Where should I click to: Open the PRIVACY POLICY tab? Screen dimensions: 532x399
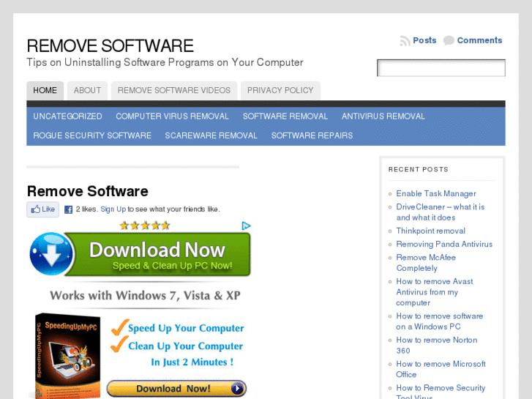(280, 90)
